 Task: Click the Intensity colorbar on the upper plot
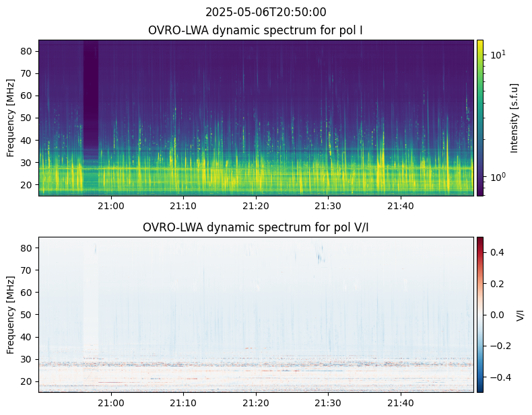480,118
